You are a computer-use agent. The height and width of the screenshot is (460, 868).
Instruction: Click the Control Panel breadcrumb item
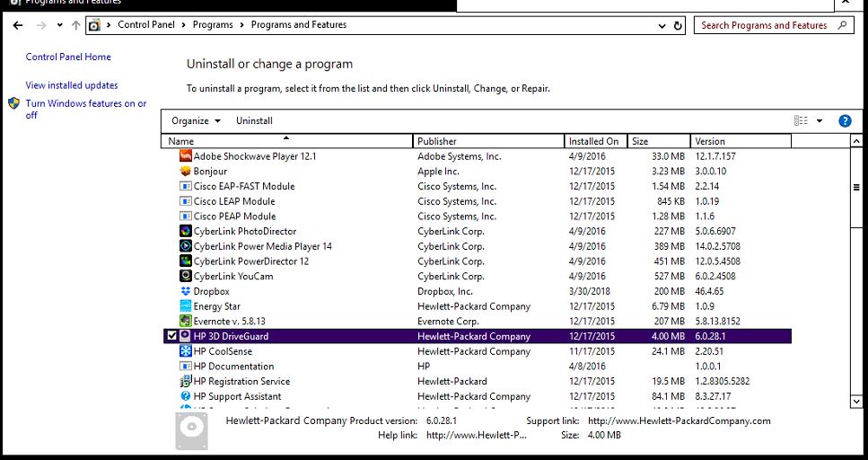(146, 25)
